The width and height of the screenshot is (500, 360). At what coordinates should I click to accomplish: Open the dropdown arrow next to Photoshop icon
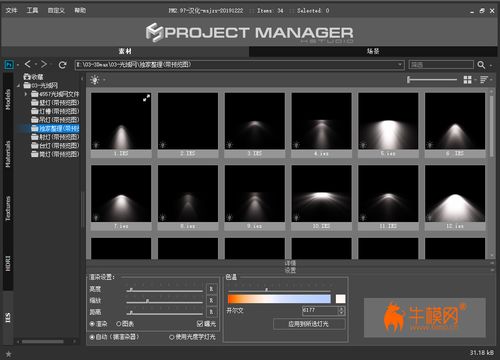click(x=18, y=65)
